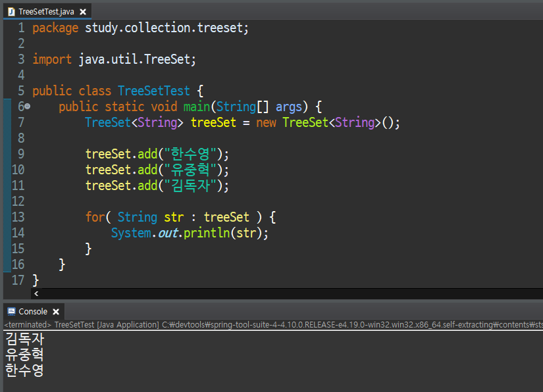The width and height of the screenshot is (543, 392).
Task: Click the import keyword on line 3
Action: point(52,59)
